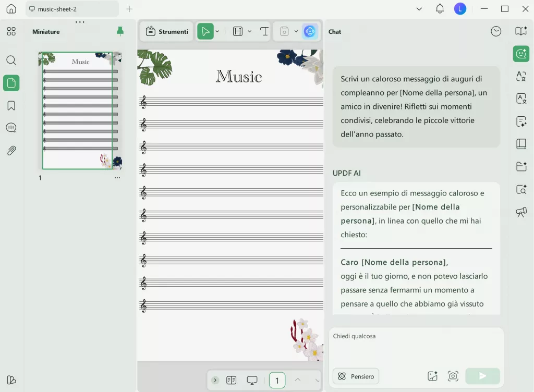Screen dimensions: 534x392
Task: Click the screenshot capture icon in chat
Action: [x=453, y=376]
